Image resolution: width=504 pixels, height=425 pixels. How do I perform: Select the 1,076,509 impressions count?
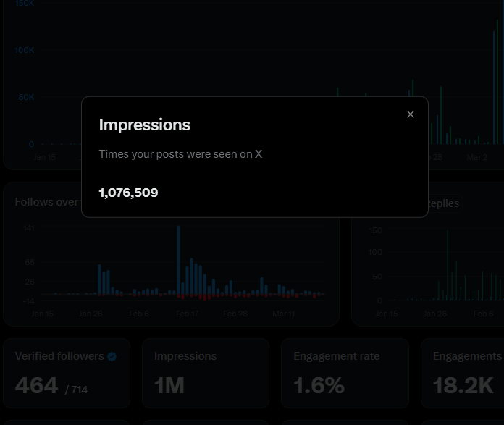click(129, 193)
